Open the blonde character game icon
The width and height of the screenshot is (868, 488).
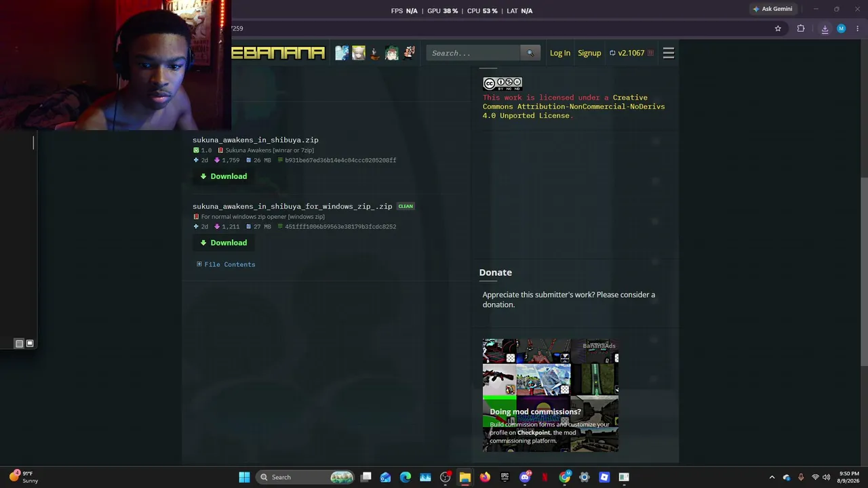[359, 53]
